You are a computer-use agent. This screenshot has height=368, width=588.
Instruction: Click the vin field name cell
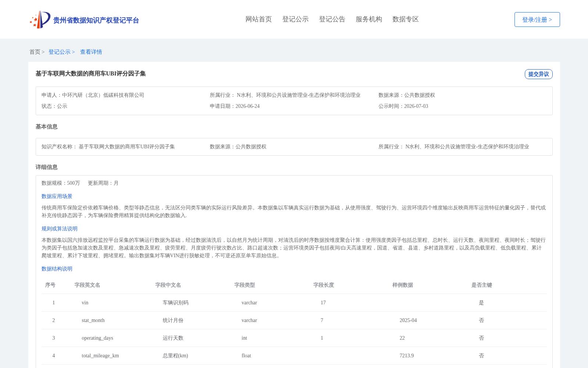[85, 302]
